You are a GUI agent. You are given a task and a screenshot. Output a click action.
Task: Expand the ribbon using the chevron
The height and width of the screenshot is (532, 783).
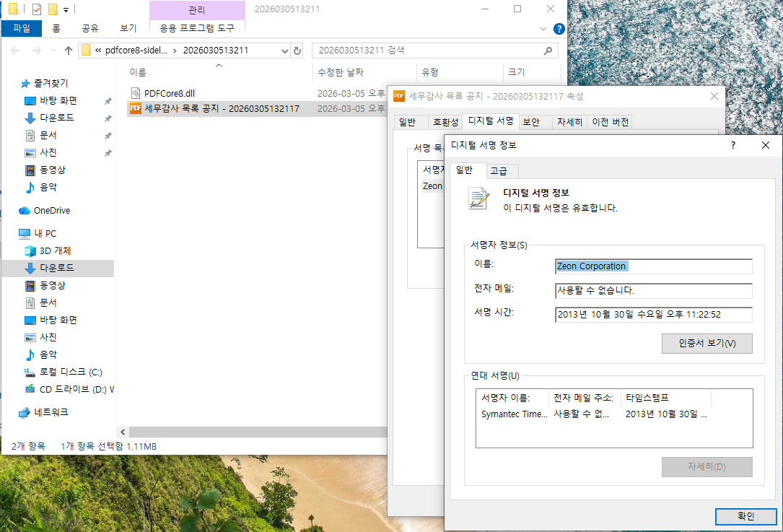(x=544, y=29)
